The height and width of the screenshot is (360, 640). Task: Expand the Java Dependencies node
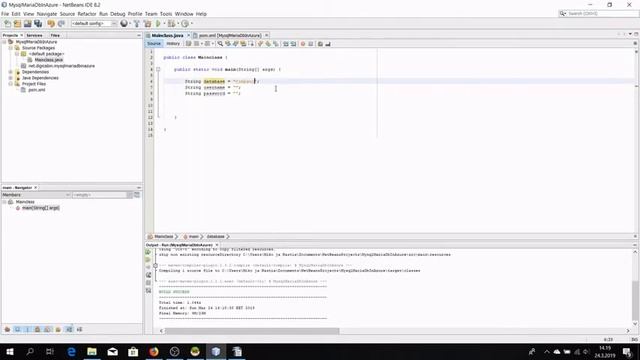(x=11, y=78)
